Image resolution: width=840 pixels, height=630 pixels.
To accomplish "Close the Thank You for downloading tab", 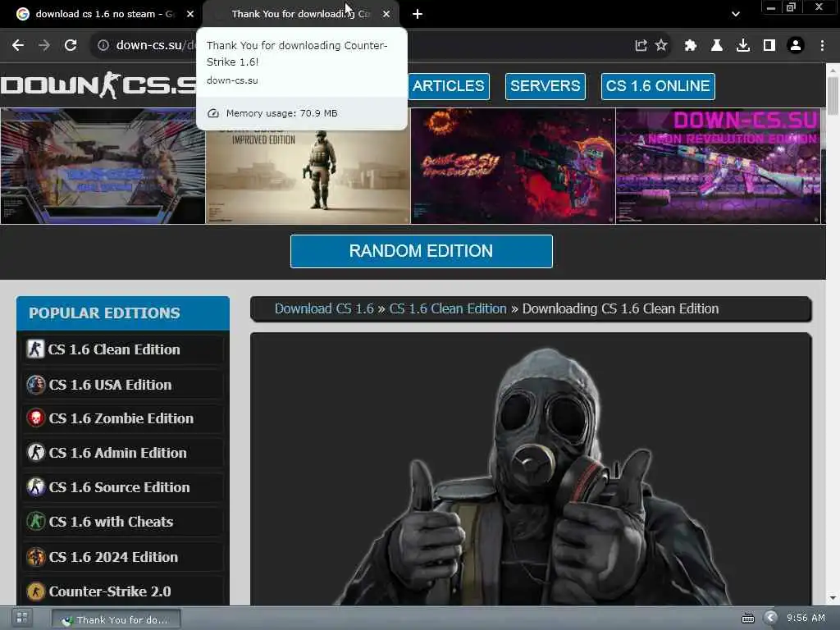I will (x=386, y=14).
